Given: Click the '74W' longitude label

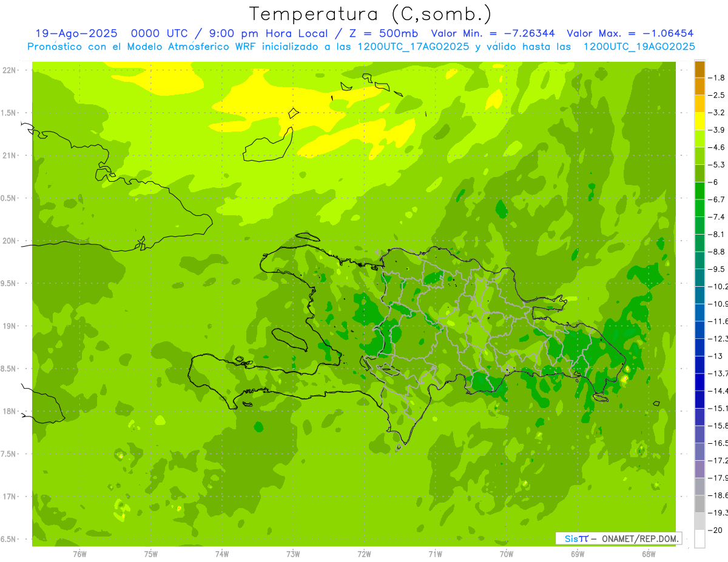Looking at the screenshot, I should (222, 554).
